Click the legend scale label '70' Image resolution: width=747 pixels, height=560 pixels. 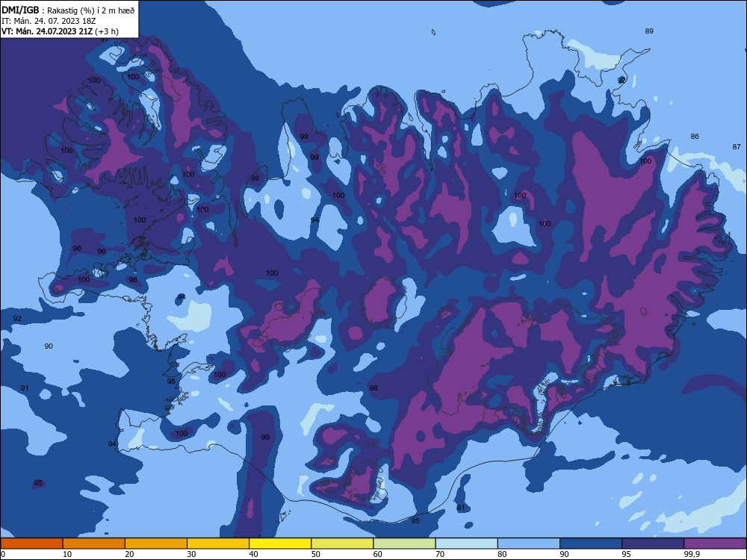pos(440,554)
